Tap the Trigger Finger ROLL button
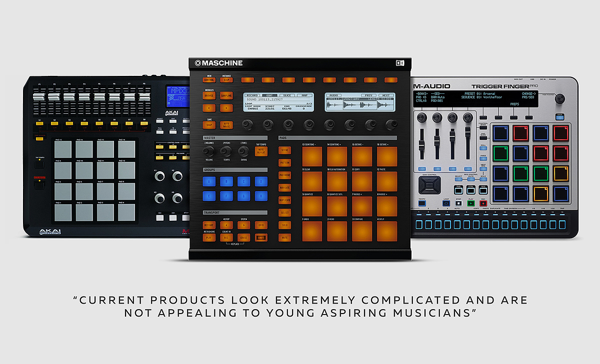 pos(483,148)
